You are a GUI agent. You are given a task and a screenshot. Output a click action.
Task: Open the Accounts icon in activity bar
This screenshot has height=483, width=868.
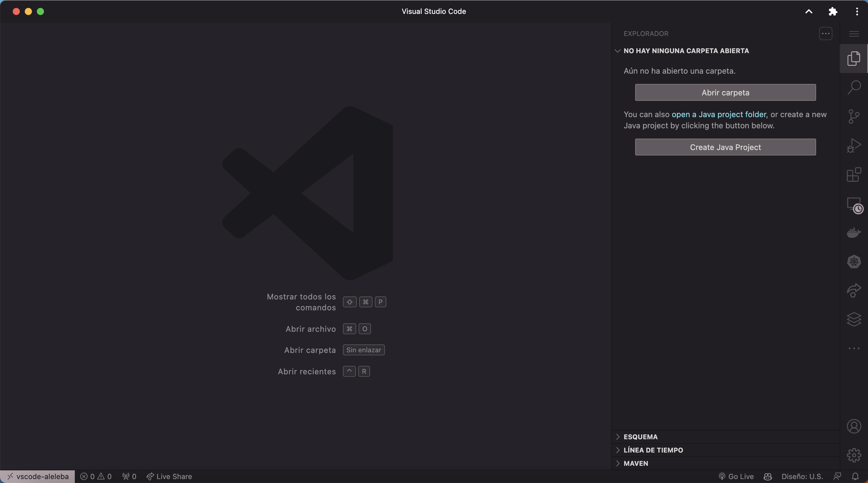tap(854, 426)
